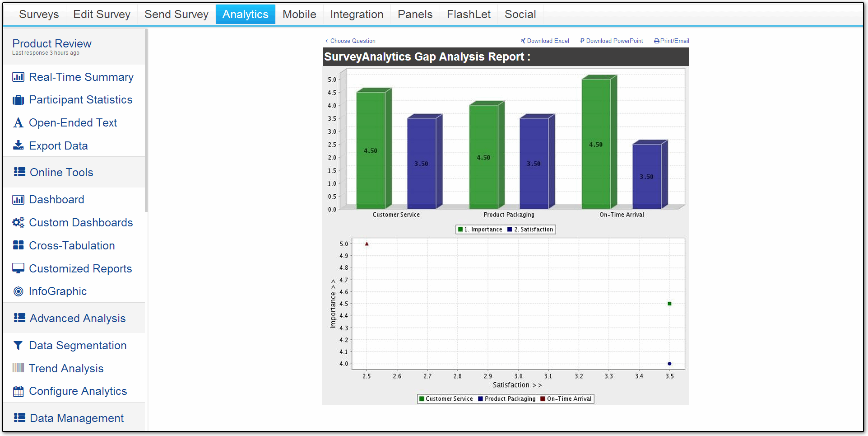Viewport: 868px width, 436px height.
Task: Click blue Satisfaction legend swatch
Action: (x=510, y=230)
